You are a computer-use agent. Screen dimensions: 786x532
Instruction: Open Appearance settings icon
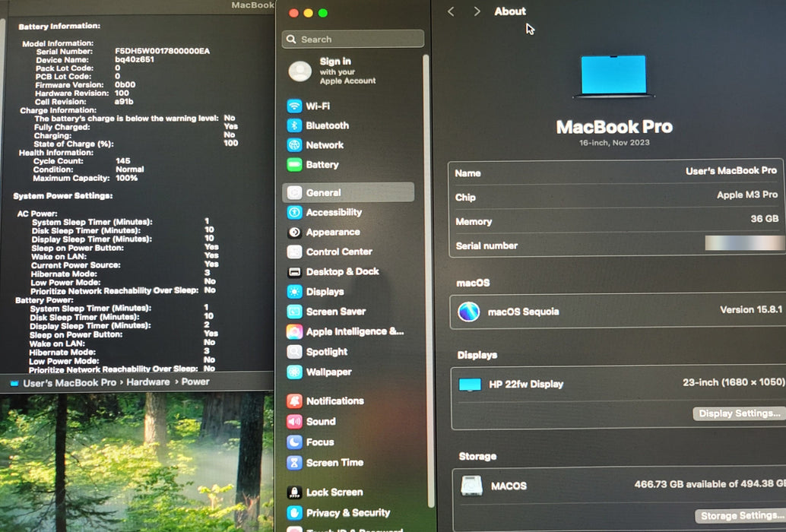[x=294, y=232]
